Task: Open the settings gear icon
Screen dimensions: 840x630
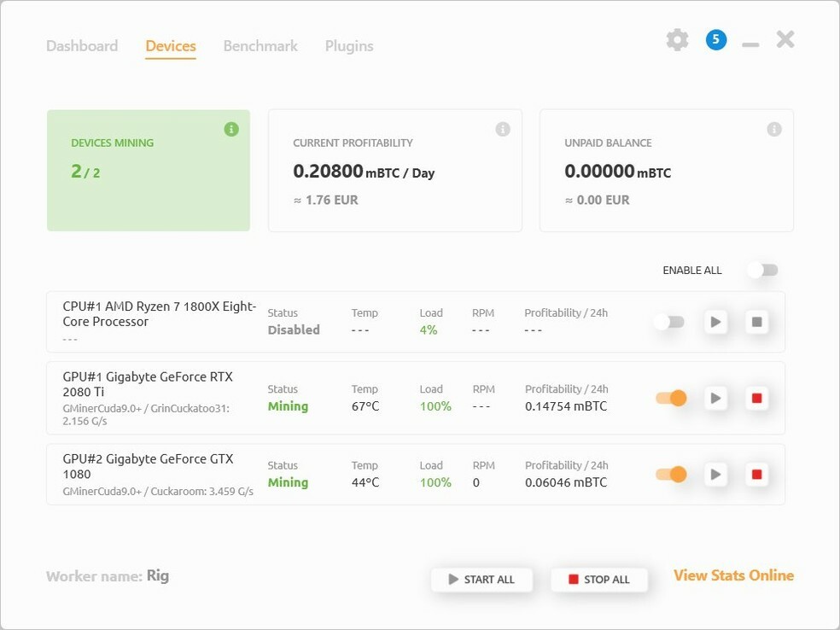Action: click(x=677, y=39)
